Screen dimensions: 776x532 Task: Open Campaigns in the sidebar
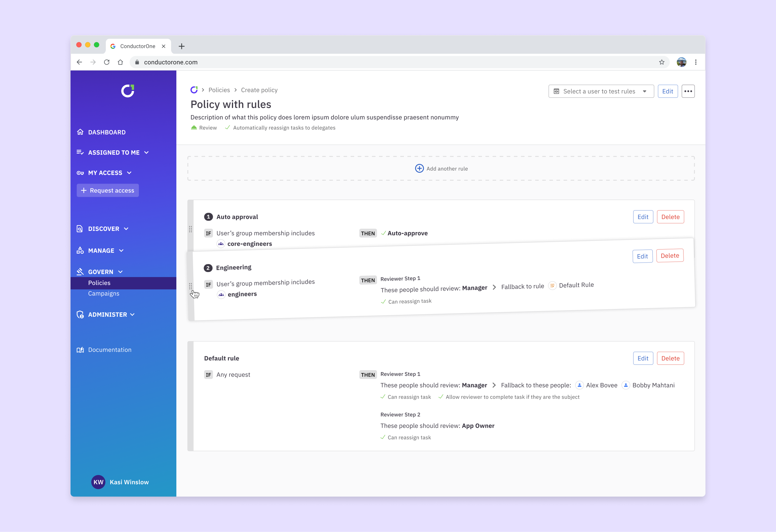click(x=103, y=293)
